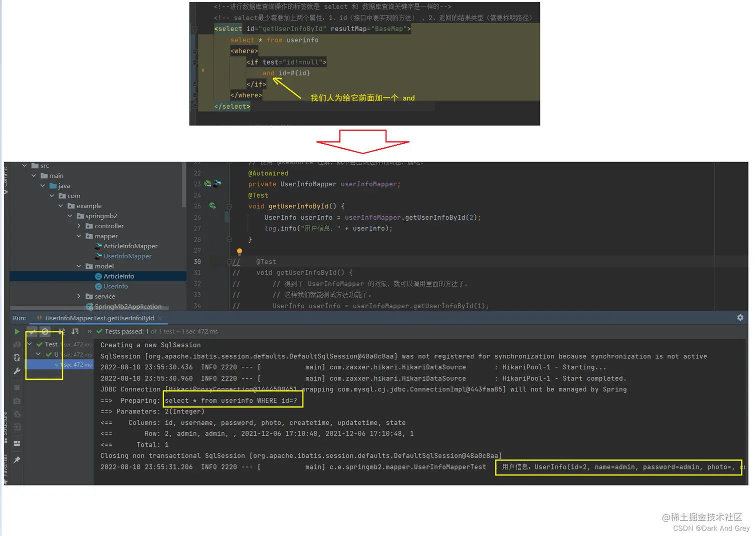Screen dimensions: 756x536
Task: Toggle code fold marker at line 25
Action: (229, 206)
